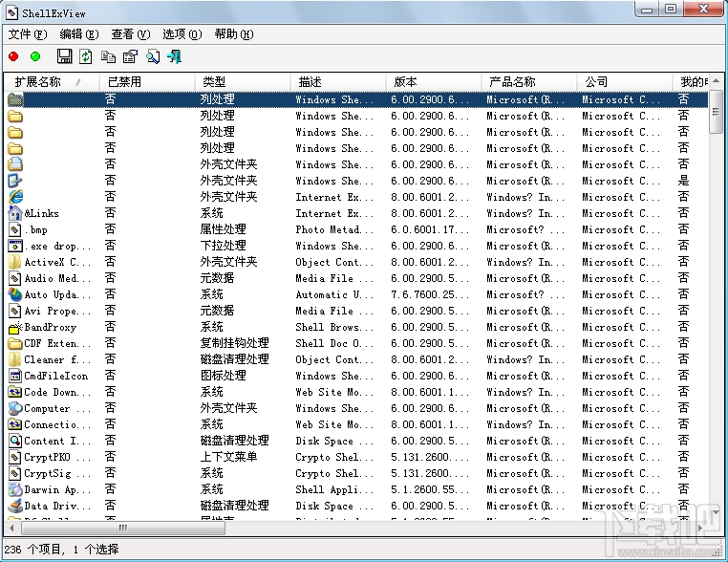Click 下拉处理 type cell
Viewport: 728px width, 562px height.
click(223, 246)
